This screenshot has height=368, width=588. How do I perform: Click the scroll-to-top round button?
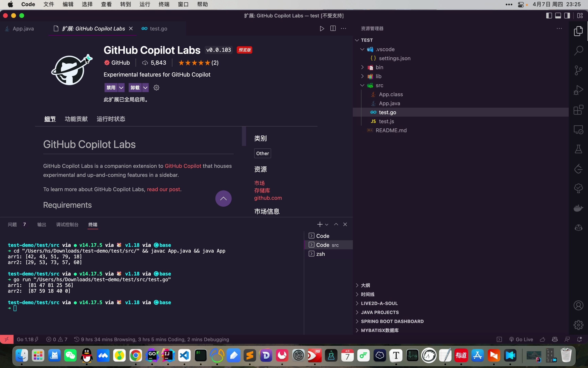pyautogui.click(x=223, y=199)
